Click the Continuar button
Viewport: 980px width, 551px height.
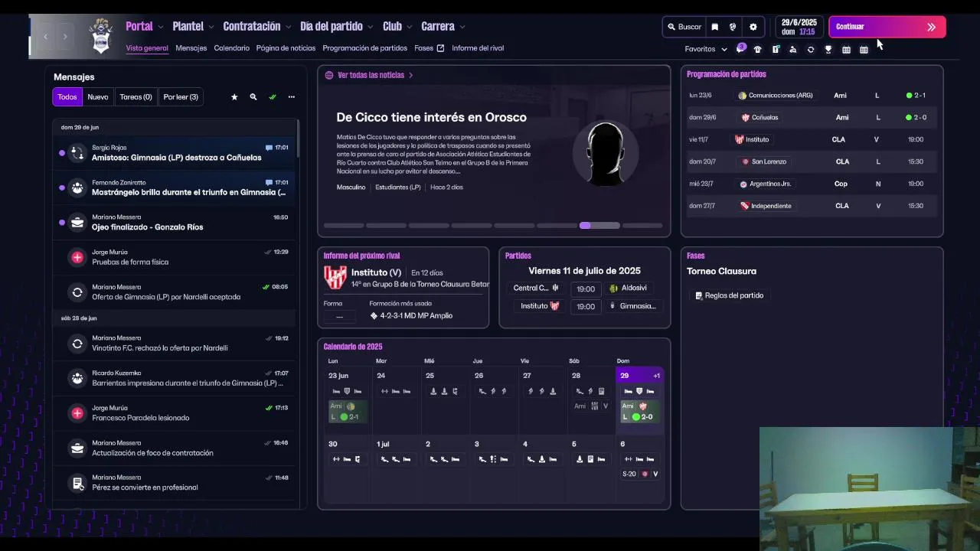click(887, 27)
